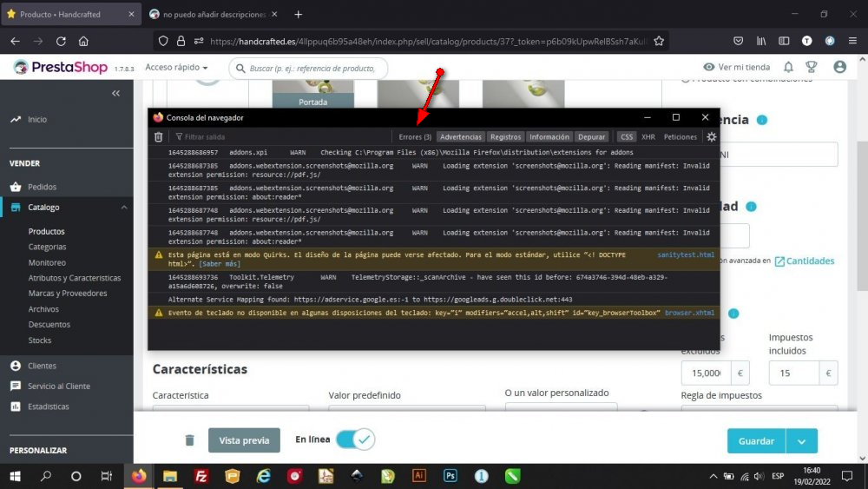Click the Guardar button
This screenshot has height=489, width=868.
pyautogui.click(x=756, y=441)
